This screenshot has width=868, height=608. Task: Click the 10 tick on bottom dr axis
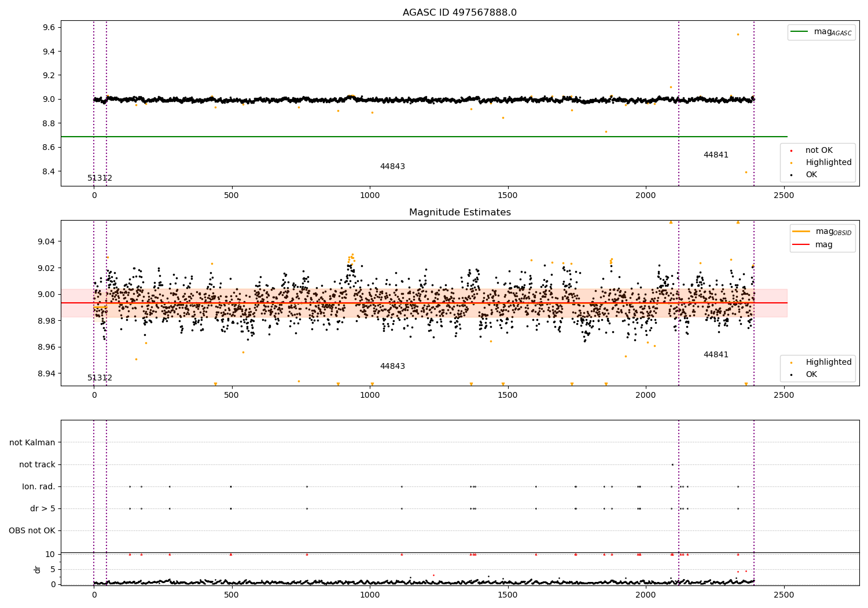tap(50, 555)
